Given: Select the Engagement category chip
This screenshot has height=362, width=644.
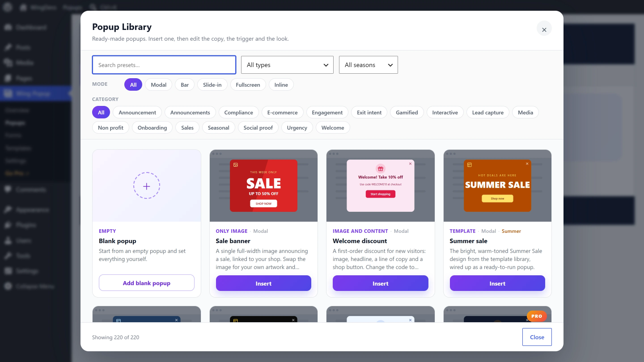Looking at the screenshot, I should pos(327,112).
